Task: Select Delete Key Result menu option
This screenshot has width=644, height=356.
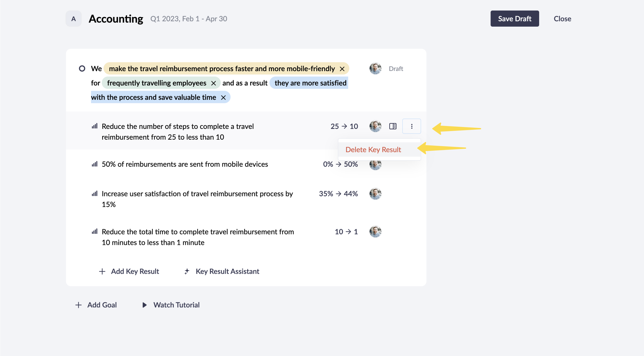Action: (373, 149)
